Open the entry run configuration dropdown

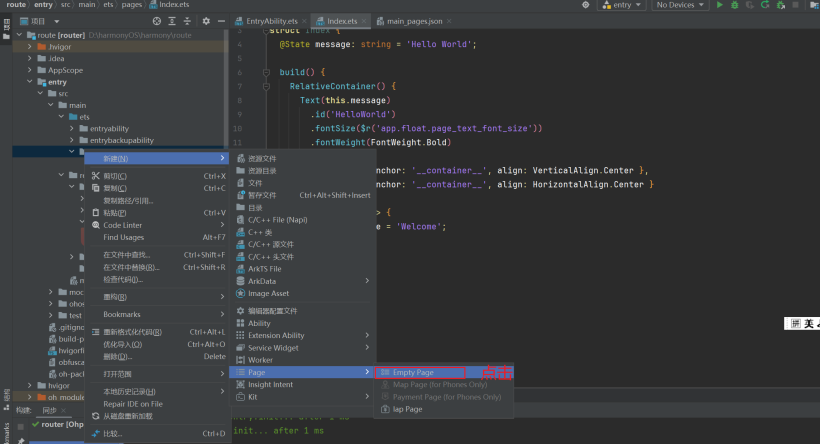(622, 5)
